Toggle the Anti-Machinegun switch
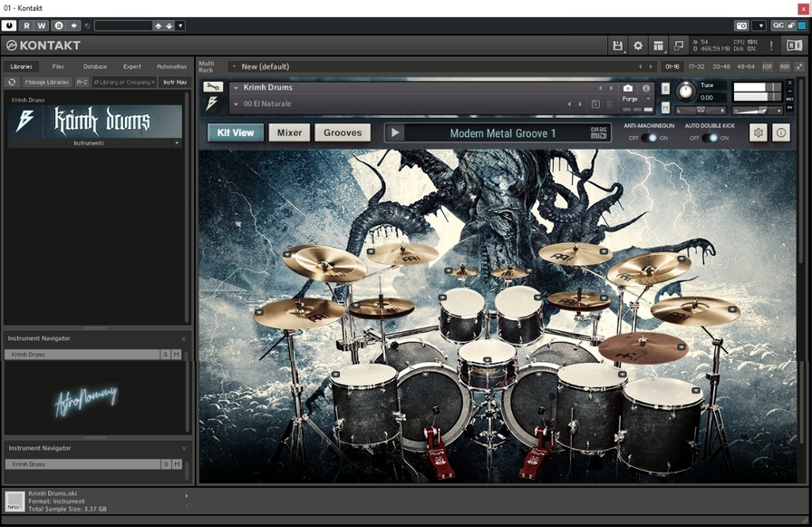812x527 pixels. tap(647, 138)
